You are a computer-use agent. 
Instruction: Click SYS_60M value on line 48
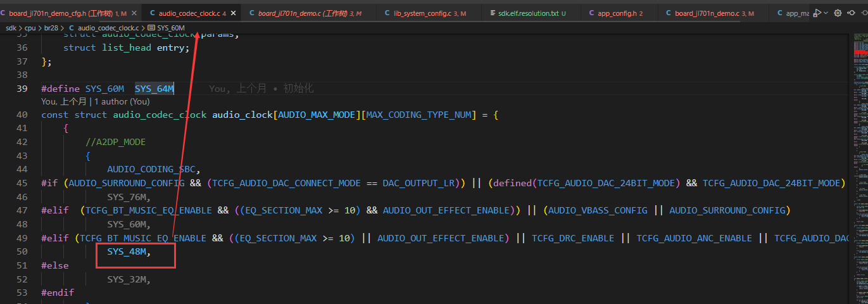tap(127, 224)
